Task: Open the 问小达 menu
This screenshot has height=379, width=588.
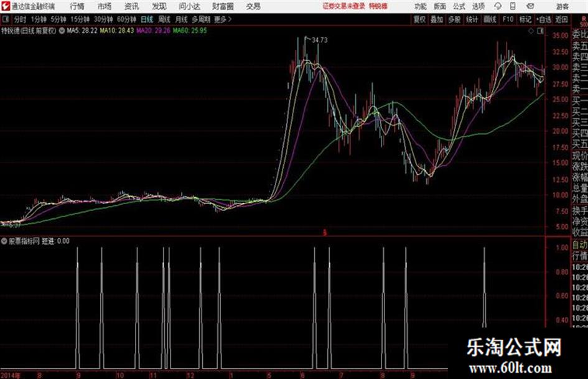Action: 189,6
